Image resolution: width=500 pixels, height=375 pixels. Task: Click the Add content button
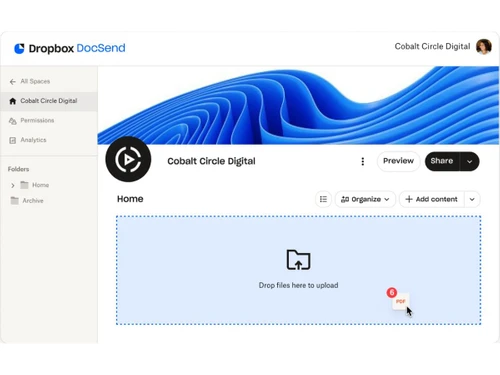pyautogui.click(x=432, y=199)
